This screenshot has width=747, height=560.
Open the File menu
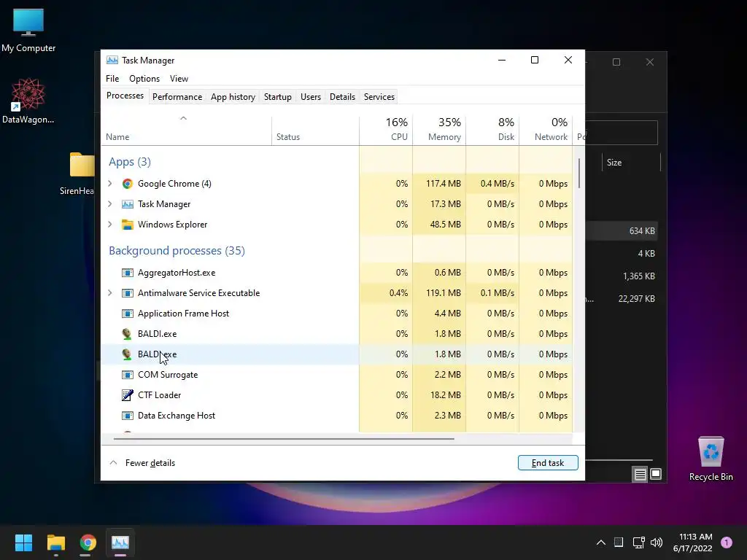pos(112,79)
